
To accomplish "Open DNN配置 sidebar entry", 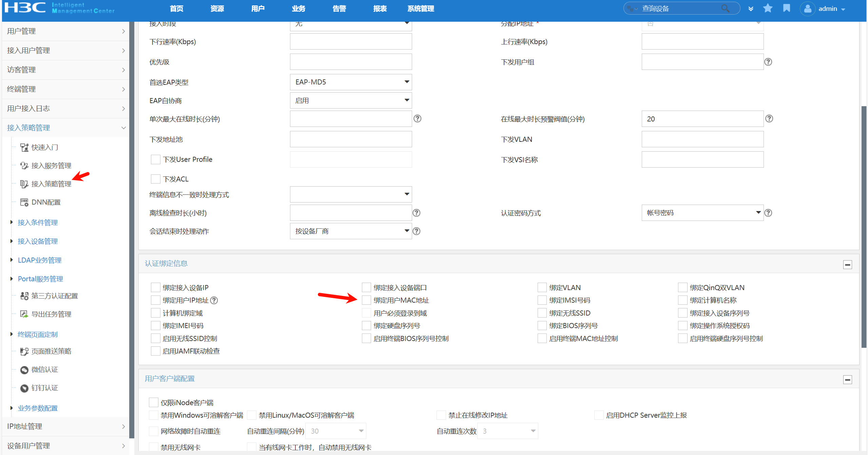I will (x=46, y=202).
